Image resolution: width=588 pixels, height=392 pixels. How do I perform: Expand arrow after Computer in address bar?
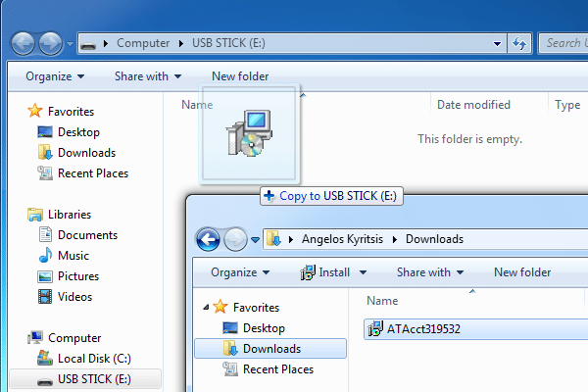coord(180,43)
